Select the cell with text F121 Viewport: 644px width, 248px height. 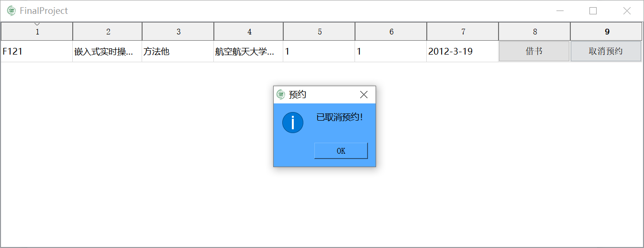37,51
